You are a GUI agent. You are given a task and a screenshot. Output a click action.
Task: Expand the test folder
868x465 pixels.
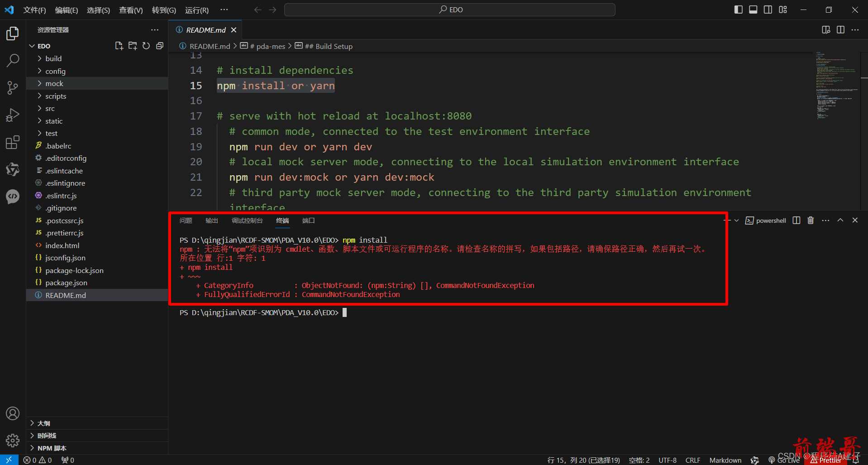pos(97,133)
